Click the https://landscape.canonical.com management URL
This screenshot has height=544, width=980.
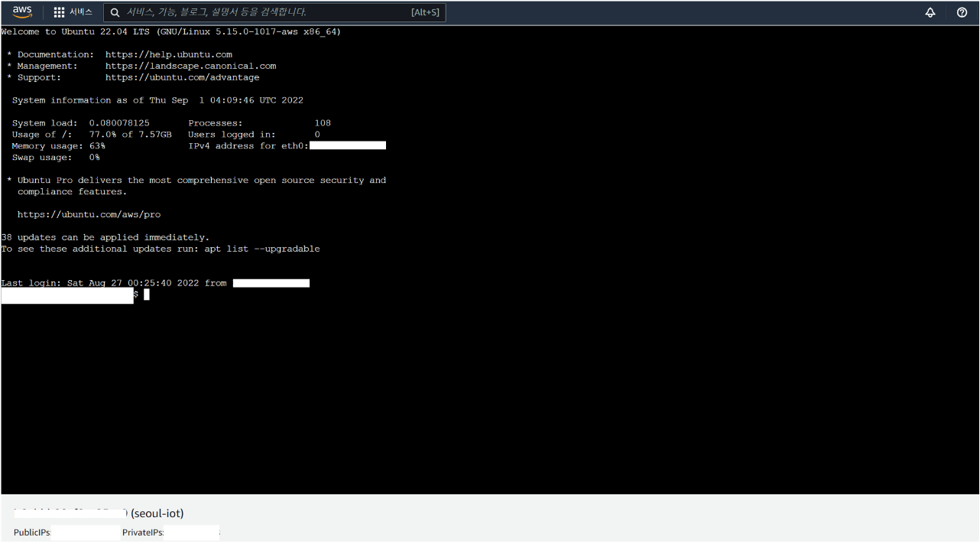(x=191, y=66)
